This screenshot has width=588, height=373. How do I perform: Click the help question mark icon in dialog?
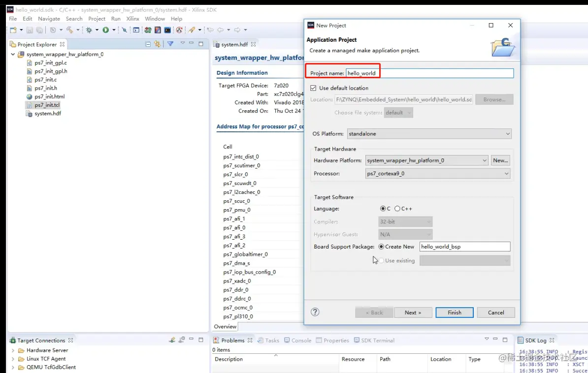pyautogui.click(x=315, y=312)
